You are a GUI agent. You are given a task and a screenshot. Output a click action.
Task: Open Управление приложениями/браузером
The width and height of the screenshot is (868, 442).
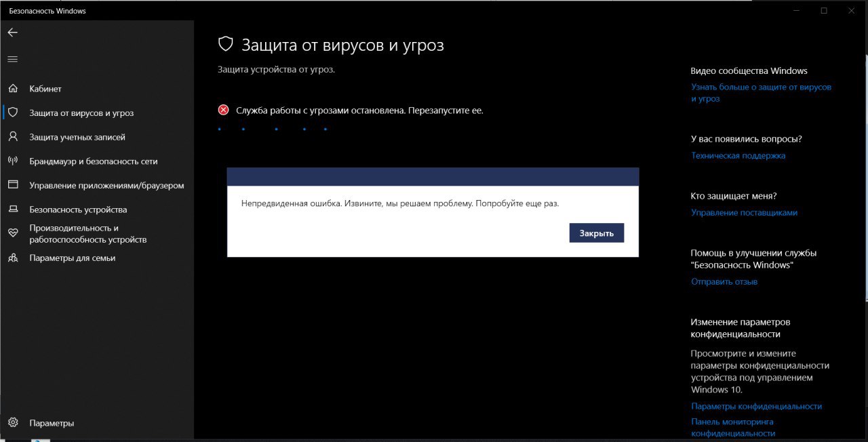coord(106,185)
